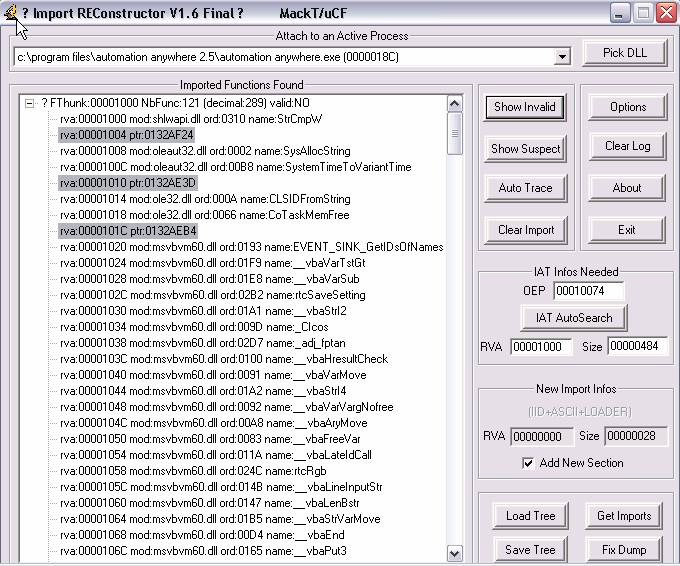Screen dimensions: 680x566
Task: Select the StrCmpW import row
Action: coord(191,119)
